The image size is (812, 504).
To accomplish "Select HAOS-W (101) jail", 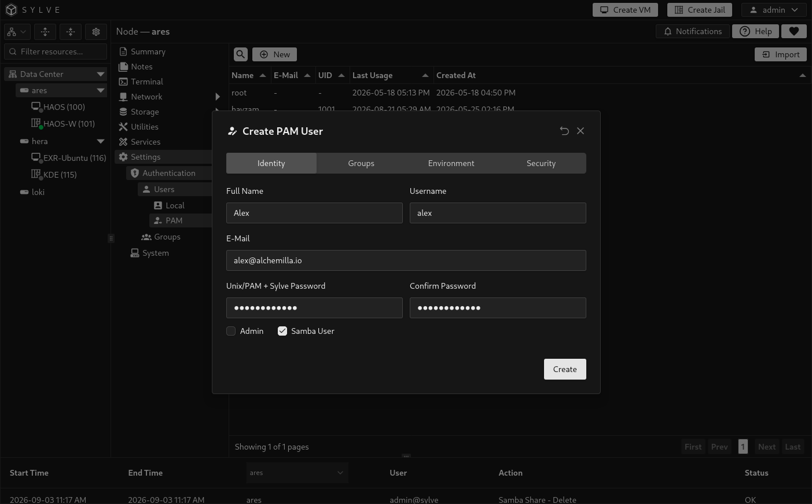I will coord(63,124).
